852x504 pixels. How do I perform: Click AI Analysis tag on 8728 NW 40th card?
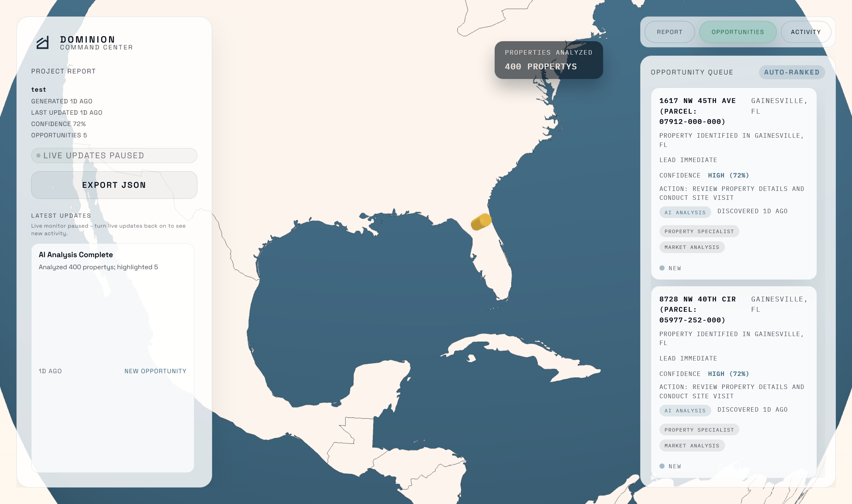coord(685,411)
